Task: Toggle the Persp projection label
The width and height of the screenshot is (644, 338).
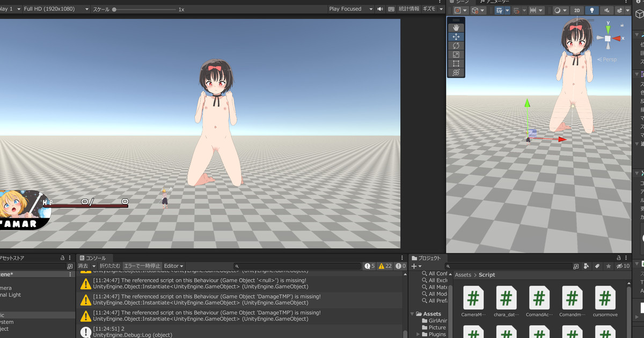Action: (x=608, y=60)
